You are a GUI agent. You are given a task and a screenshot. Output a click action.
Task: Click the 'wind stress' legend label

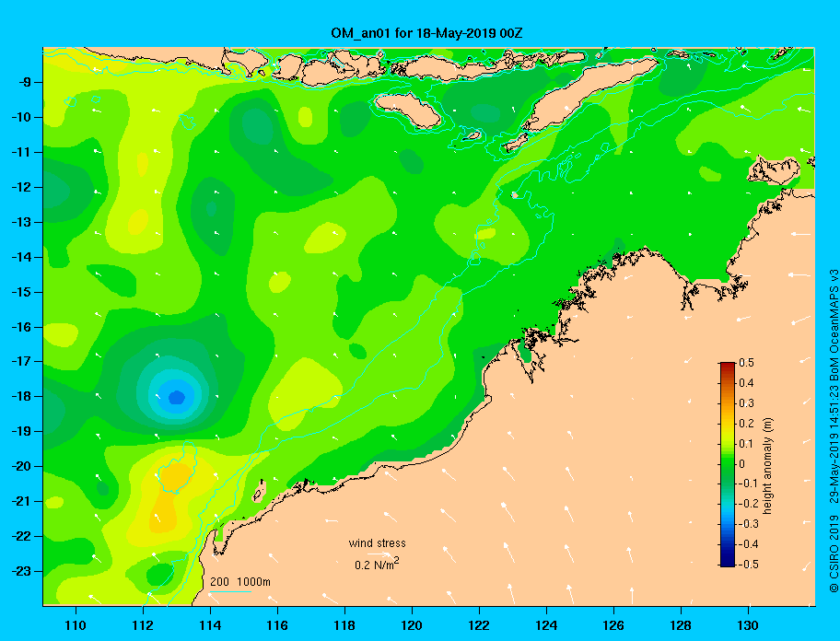click(377, 543)
